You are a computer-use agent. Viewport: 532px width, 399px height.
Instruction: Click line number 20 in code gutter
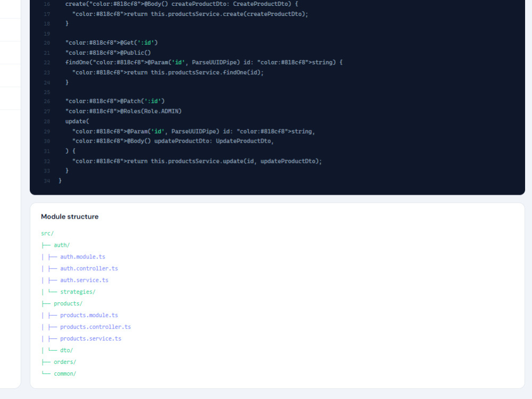47,43
